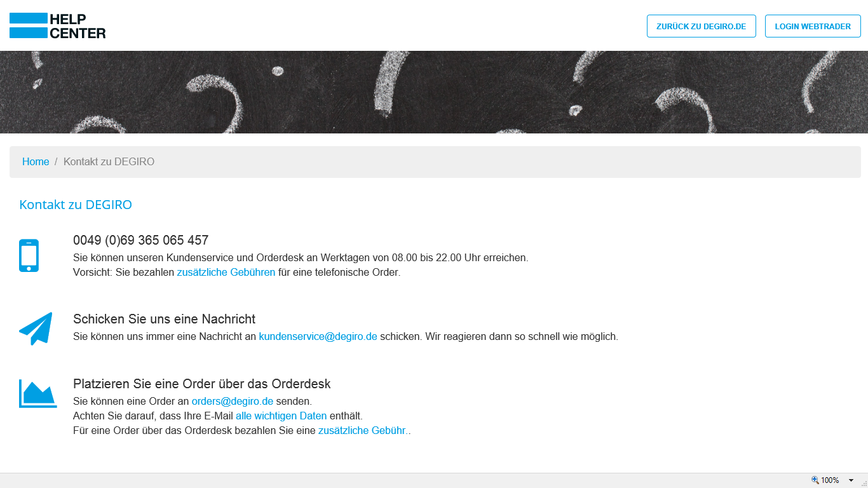The image size is (868, 488).
Task: Click the Platzieren Sie eine Order heading
Action: (202, 384)
